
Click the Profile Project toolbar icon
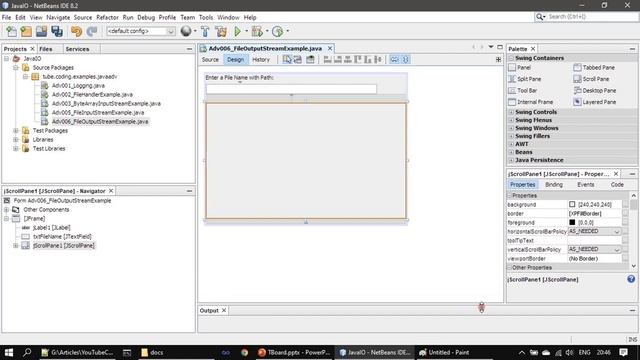tap(278, 31)
